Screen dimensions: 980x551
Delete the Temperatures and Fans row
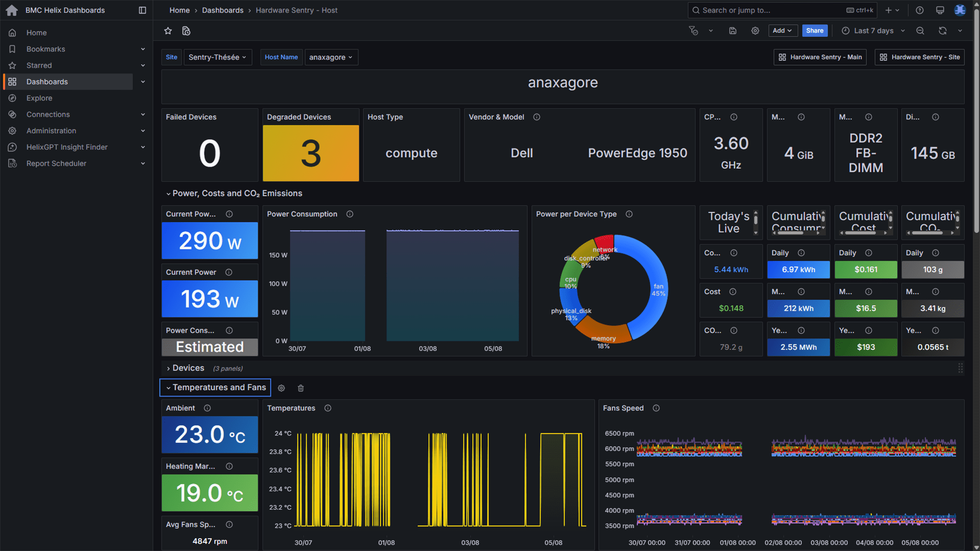coord(301,388)
